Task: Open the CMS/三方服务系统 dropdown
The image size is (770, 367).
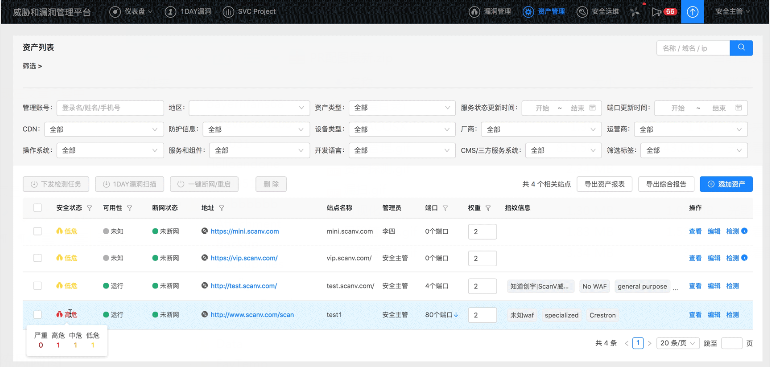Action: point(563,150)
